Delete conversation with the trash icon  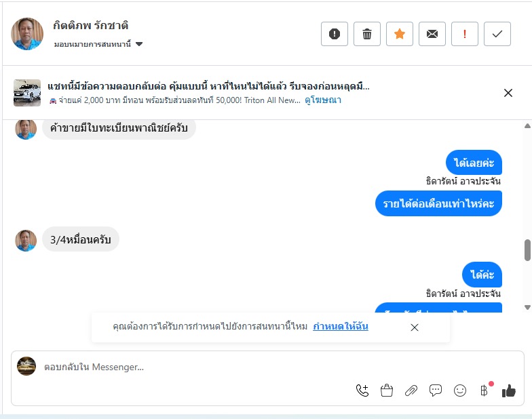click(x=367, y=34)
